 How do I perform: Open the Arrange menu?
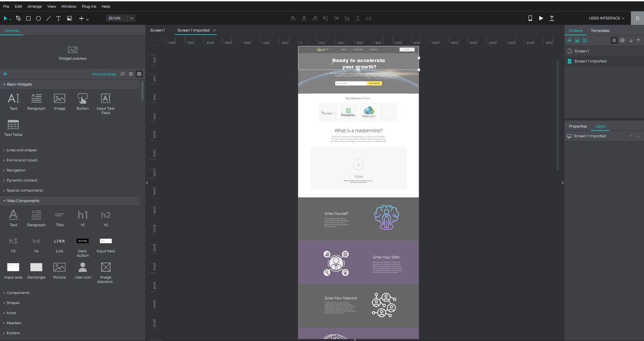click(35, 6)
